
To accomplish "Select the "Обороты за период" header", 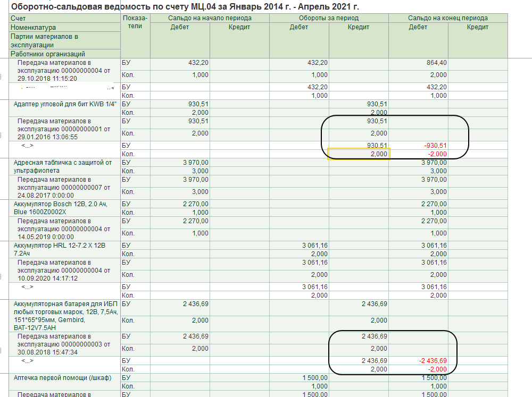I will (328, 18).
